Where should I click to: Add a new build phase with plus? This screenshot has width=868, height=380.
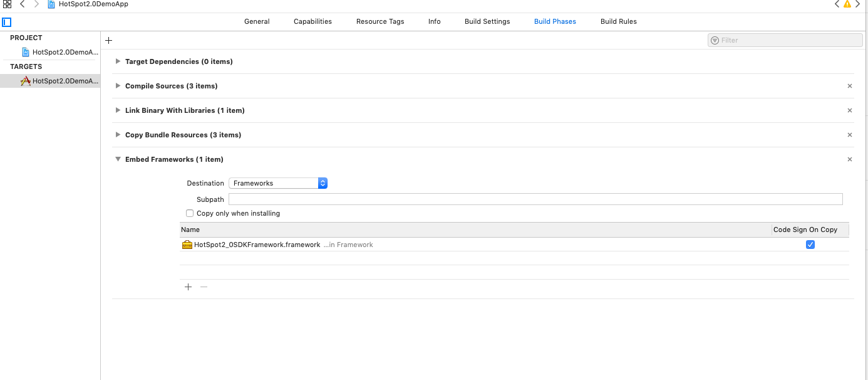point(108,40)
